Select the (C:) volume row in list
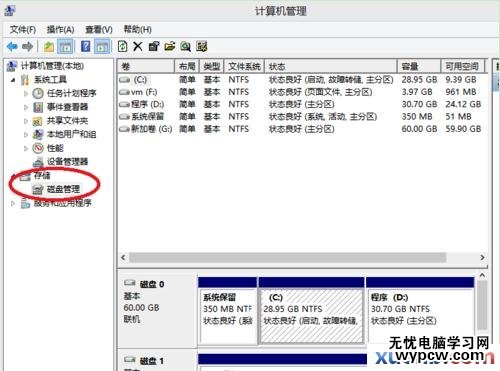 [302, 80]
